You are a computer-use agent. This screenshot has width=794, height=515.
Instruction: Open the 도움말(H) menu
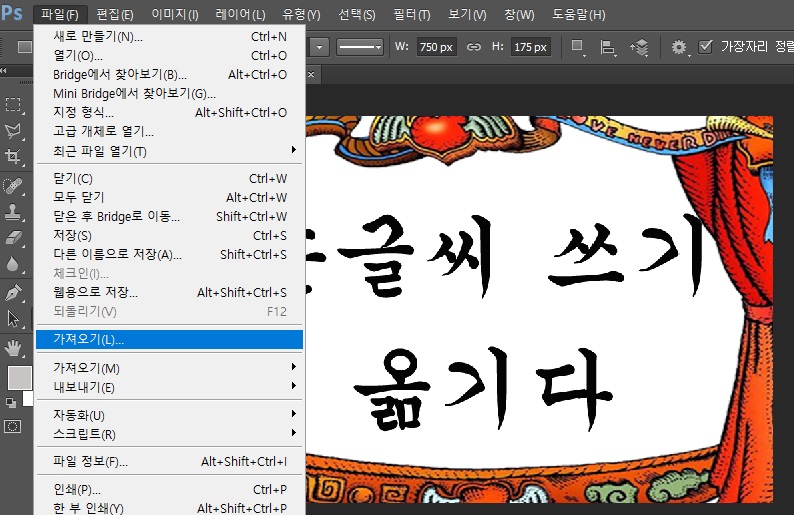coord(578,14)
